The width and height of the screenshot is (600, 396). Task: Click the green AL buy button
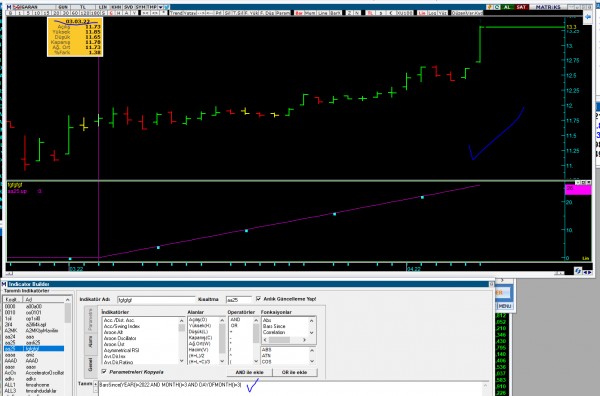point(507,7)
